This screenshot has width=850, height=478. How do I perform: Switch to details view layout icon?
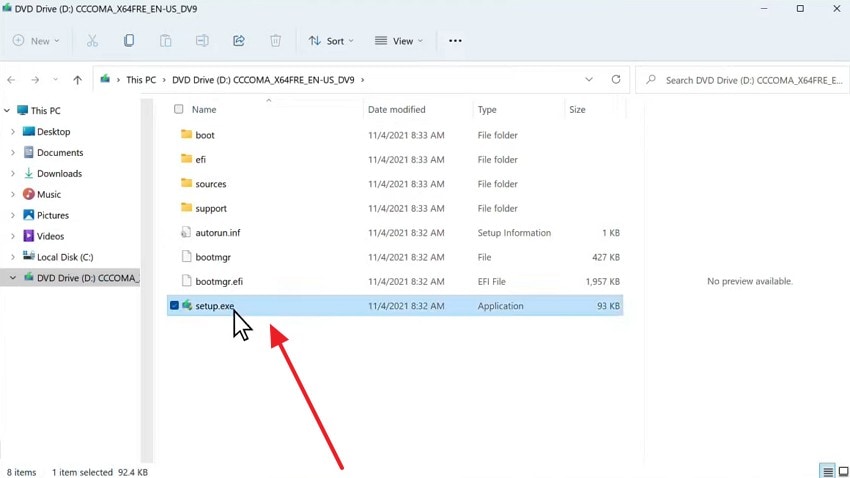[827, 470]
